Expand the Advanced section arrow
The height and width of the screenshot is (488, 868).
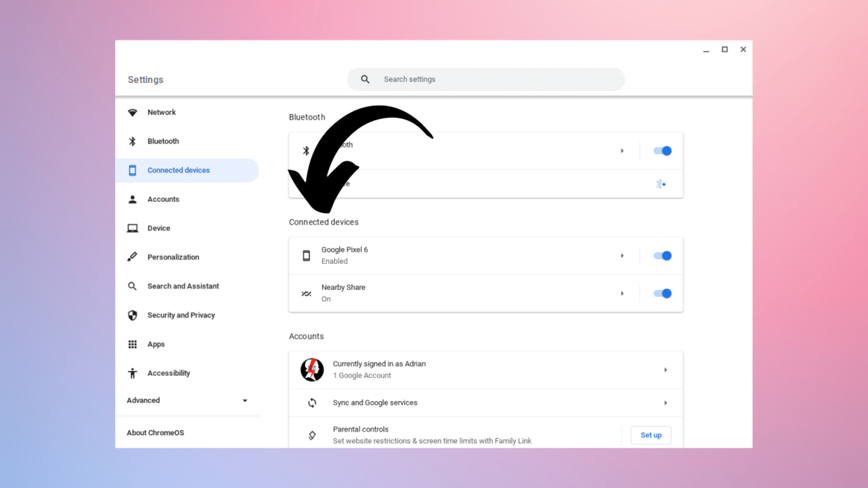coord(244,401)
